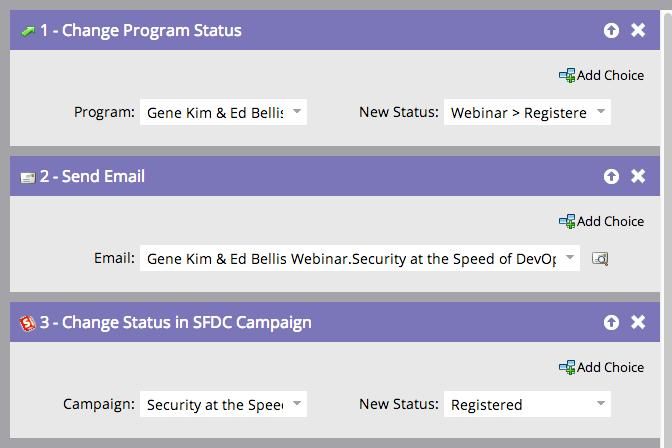Viewport: 672px width, 448px height.
Task: Remove the SFDC Campaign status step
Action: (638, 322)
